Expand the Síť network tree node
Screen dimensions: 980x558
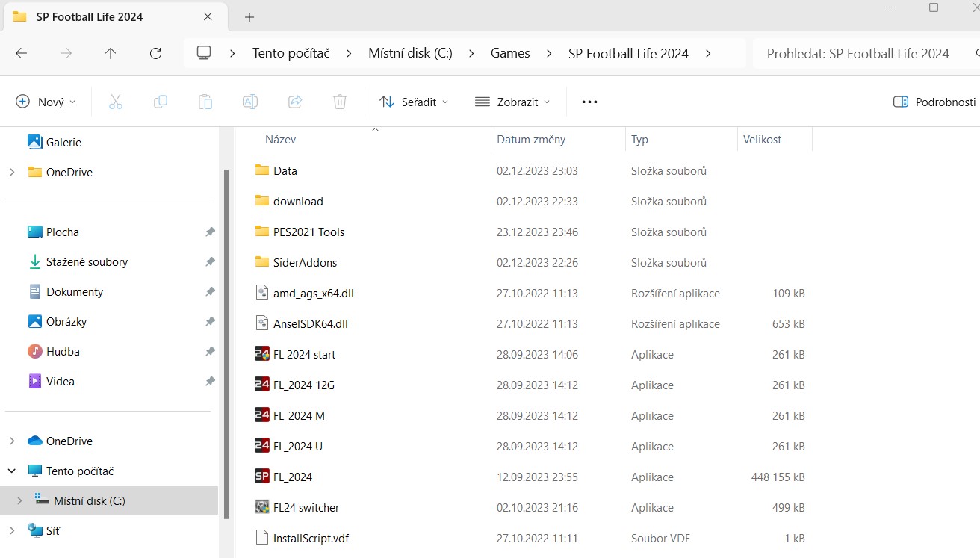12,531
